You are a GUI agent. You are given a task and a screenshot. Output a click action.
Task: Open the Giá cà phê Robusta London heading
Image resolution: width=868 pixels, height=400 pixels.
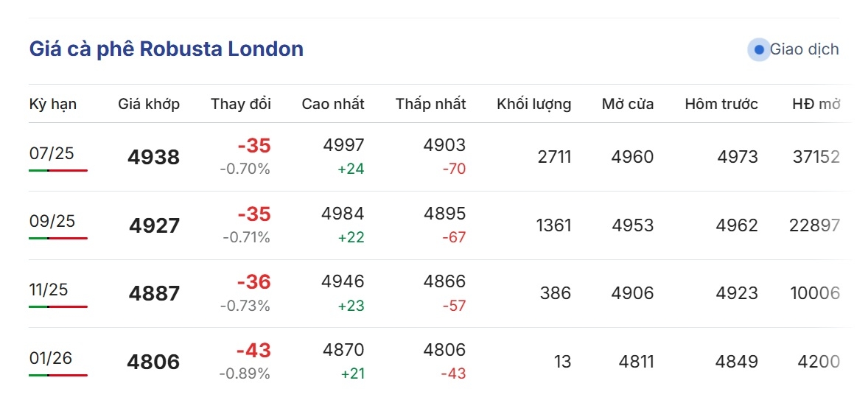(x=166, y=49)
